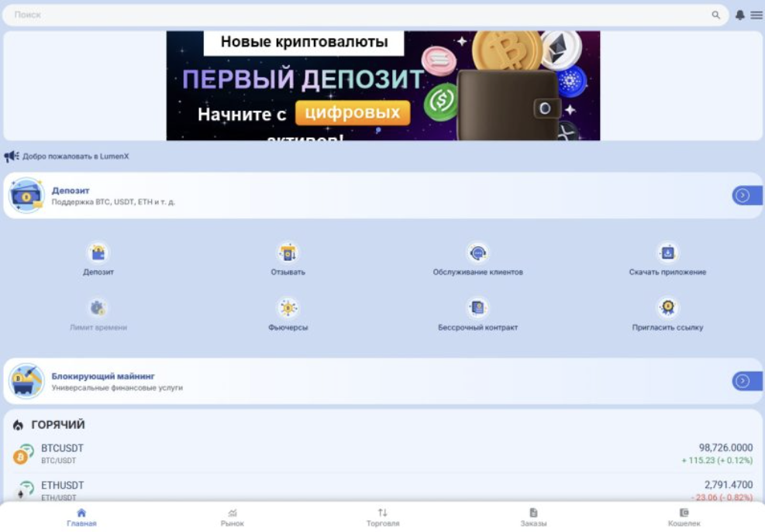
Task: Click the Депозит card money icon
Action: 26,196
